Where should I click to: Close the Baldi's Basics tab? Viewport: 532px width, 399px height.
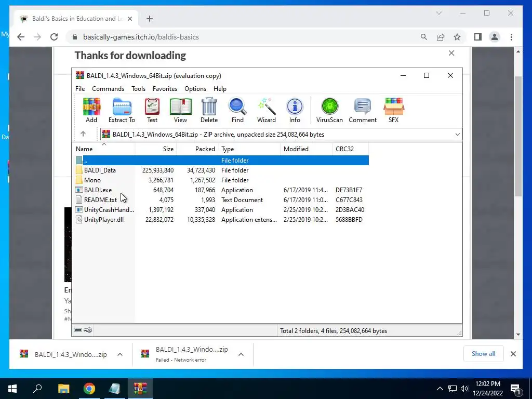[129, 19]
